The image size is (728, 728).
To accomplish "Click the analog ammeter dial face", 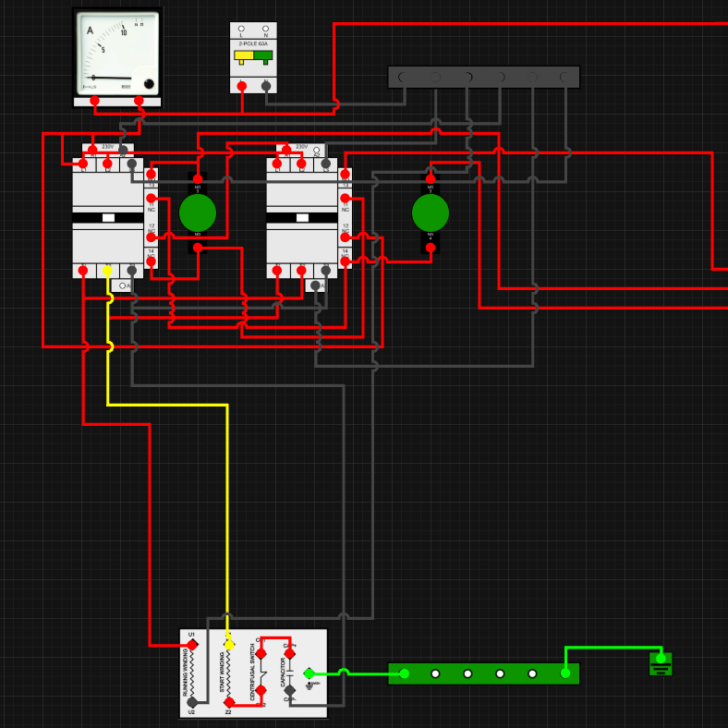I will click(117, 53).
